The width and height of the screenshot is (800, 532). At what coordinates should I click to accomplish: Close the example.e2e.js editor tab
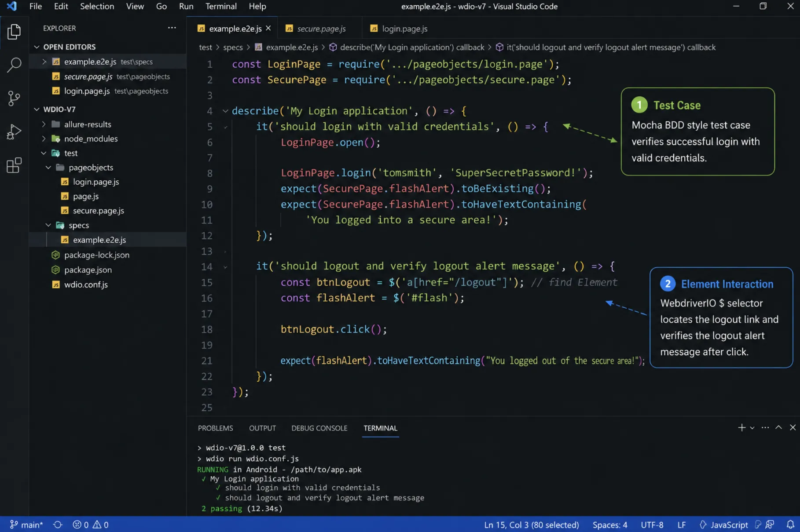click(x=268, y=28)
